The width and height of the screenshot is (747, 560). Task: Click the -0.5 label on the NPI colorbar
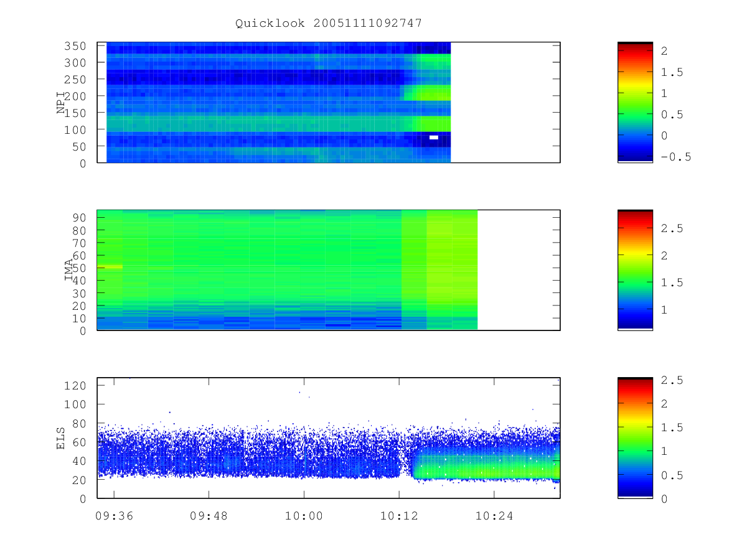pyautogui.click(x=676, y=157)
